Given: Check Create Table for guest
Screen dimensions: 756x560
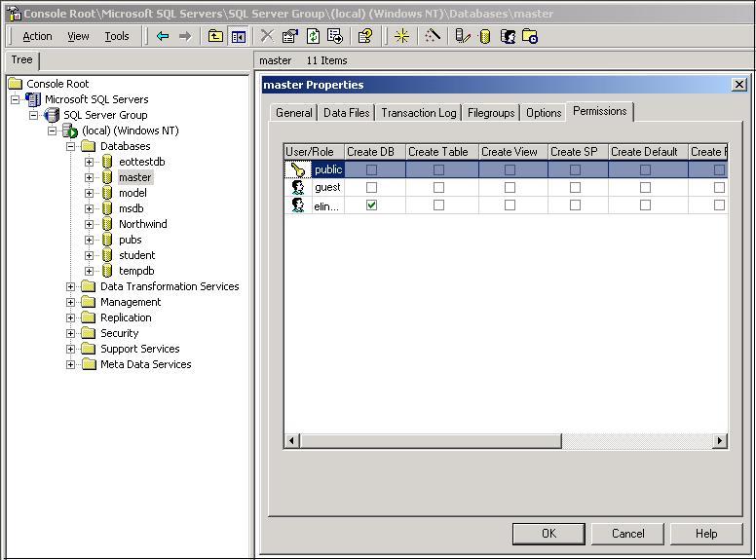Looking at the screenshot, I should [438, 187].
